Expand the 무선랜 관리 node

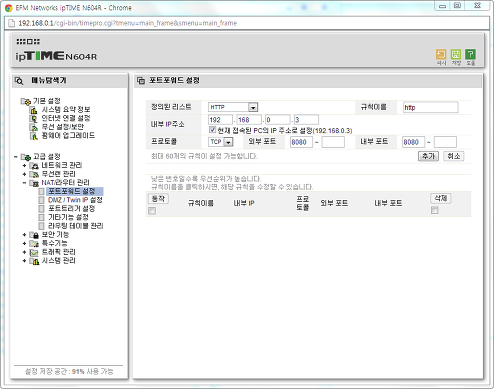pos(24,174)
